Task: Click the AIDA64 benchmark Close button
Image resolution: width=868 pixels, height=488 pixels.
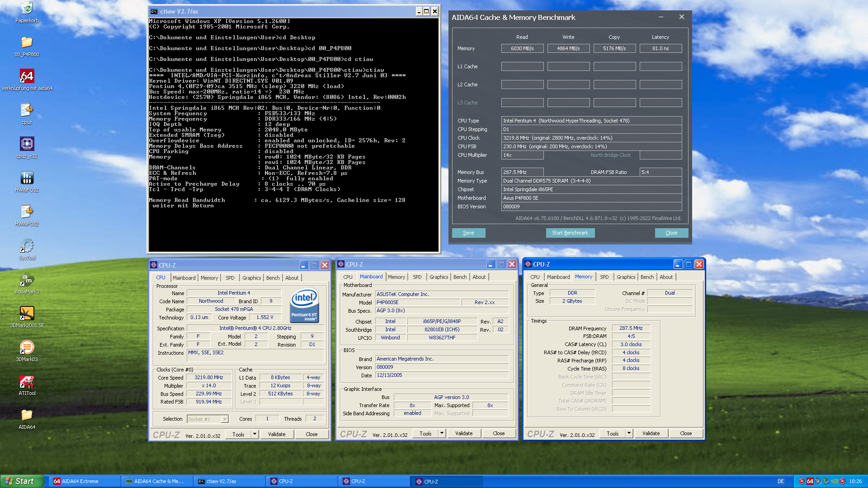Action: point(671,233)
